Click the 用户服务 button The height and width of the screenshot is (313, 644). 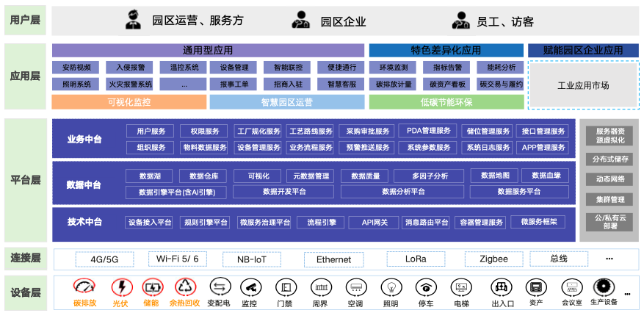tap(151, 132)
